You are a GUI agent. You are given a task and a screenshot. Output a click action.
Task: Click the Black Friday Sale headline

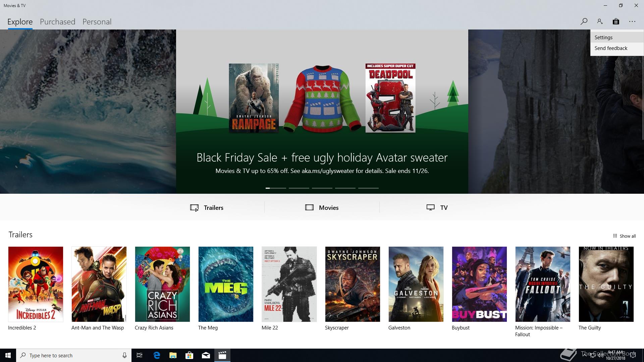[x=322, y=158]
